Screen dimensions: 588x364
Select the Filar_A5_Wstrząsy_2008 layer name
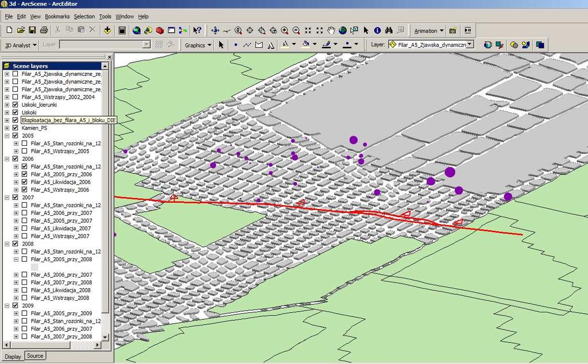60,298
